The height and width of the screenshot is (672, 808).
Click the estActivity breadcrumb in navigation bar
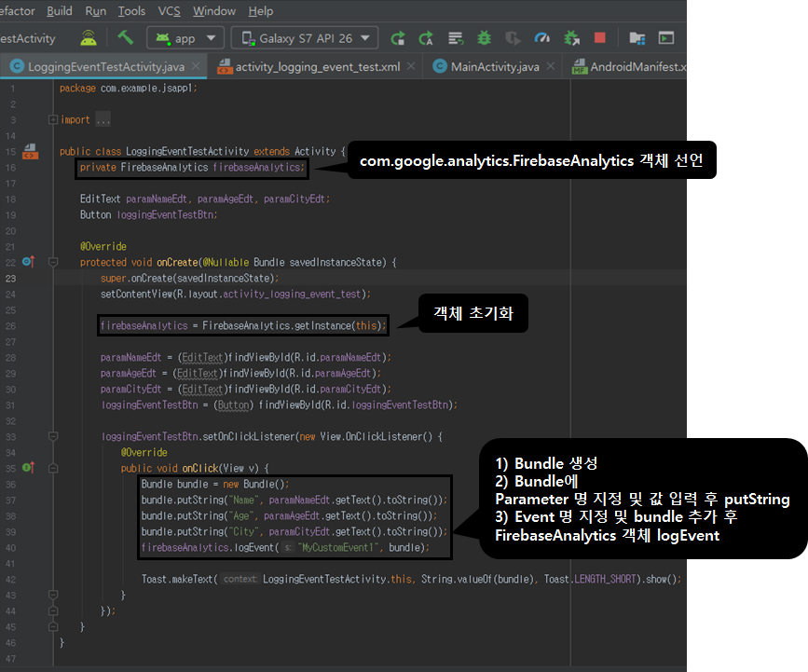[28, 38]
